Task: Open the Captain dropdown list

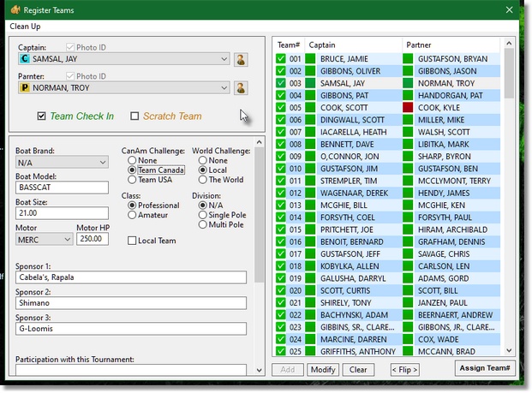Action: pos(224,59)
